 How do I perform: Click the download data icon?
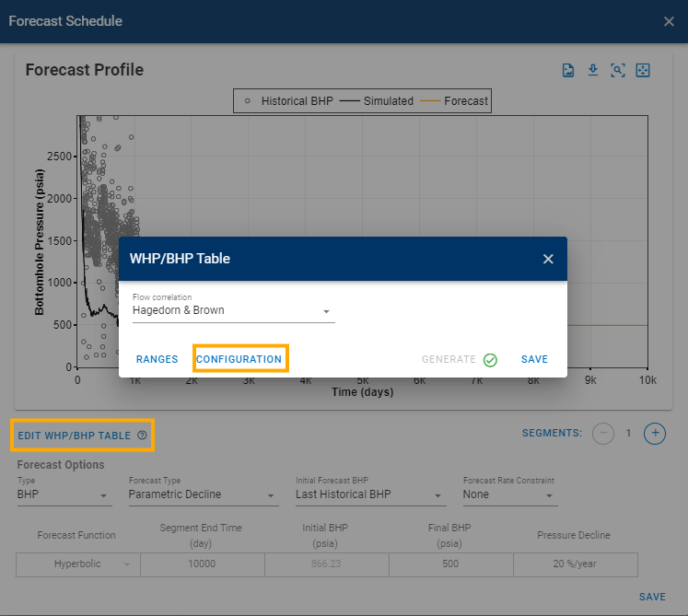tap(593, 70)
